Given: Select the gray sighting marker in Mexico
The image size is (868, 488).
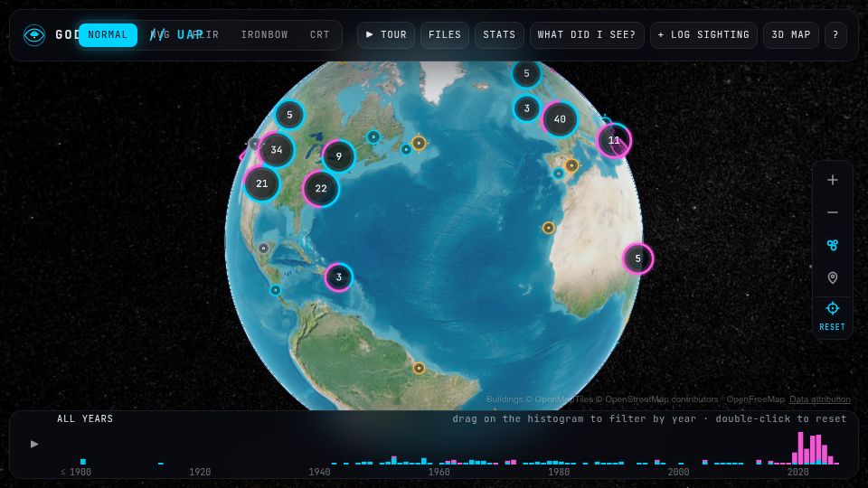Looking at the screenshot, I should click(x=263, y=249).
